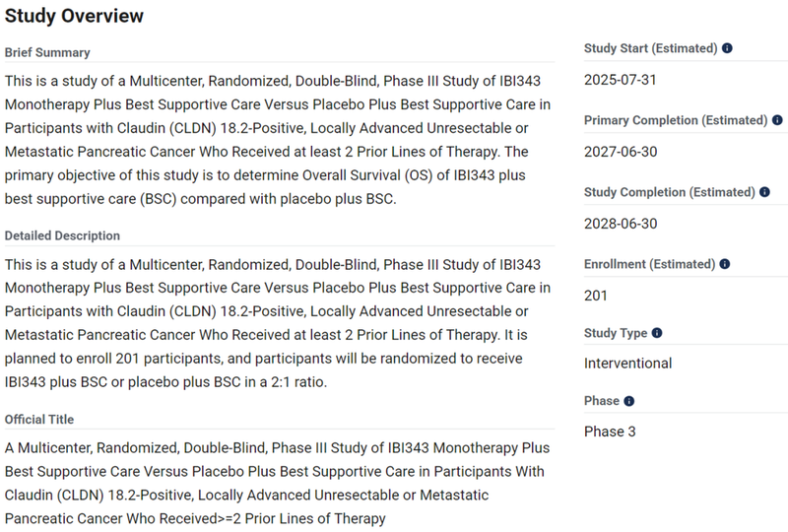Click the study completion date 2028-06-30
This screenshot has width=788, height=532.
pos(621,224)
